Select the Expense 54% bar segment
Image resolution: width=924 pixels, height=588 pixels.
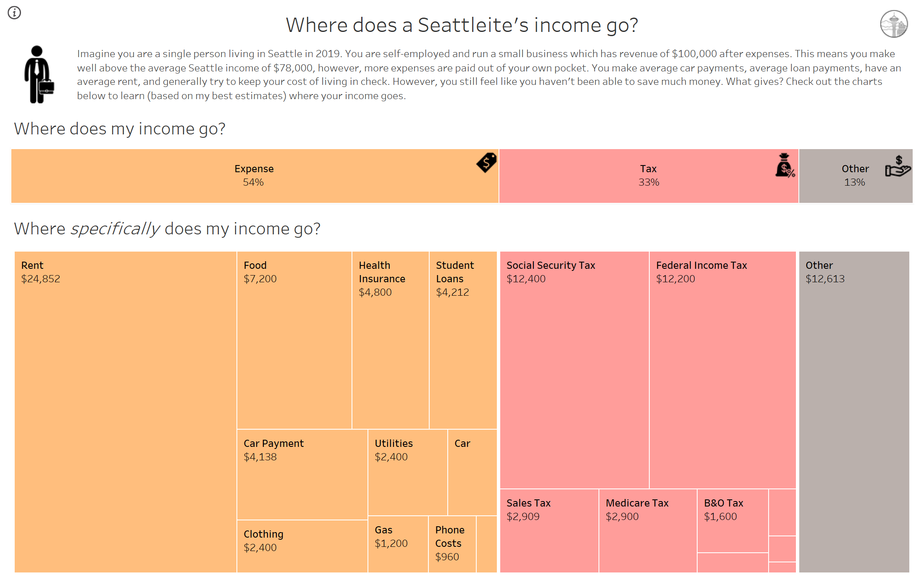point(255,176)
